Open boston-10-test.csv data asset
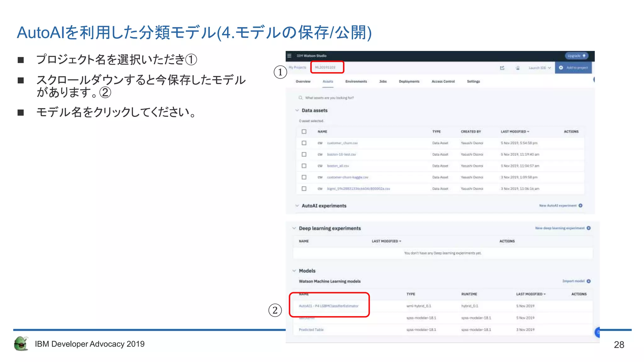The height and width of the screenshot is (362, 644). click(x=341, y=154)
